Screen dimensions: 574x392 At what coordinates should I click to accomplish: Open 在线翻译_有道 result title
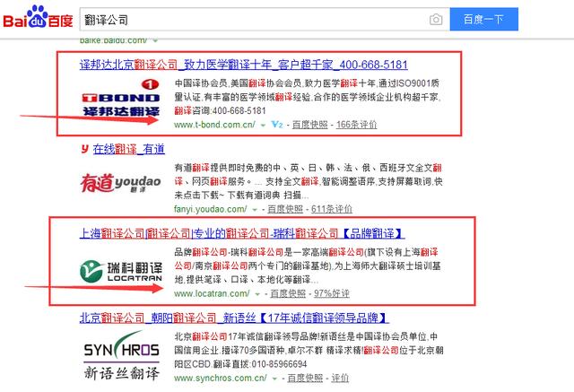point(129,149)
